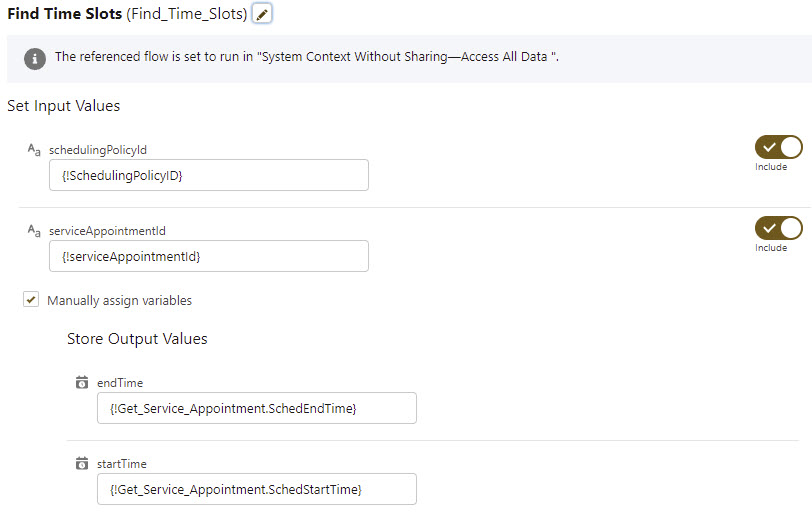Select the startTime output variable field
This screenshot has width=812, height=524.
click(x=256, y=489)
